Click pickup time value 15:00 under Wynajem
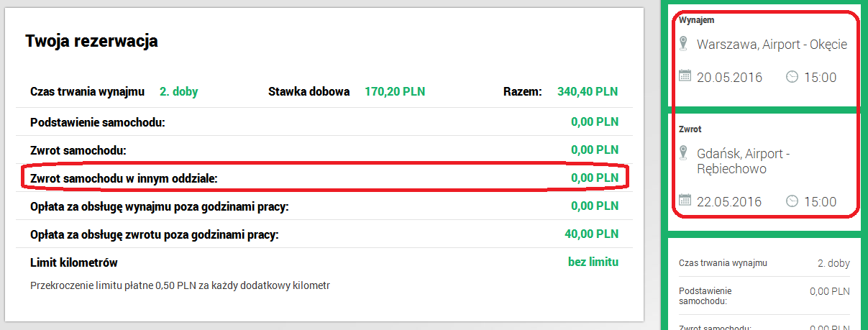 tap(819, 78)
